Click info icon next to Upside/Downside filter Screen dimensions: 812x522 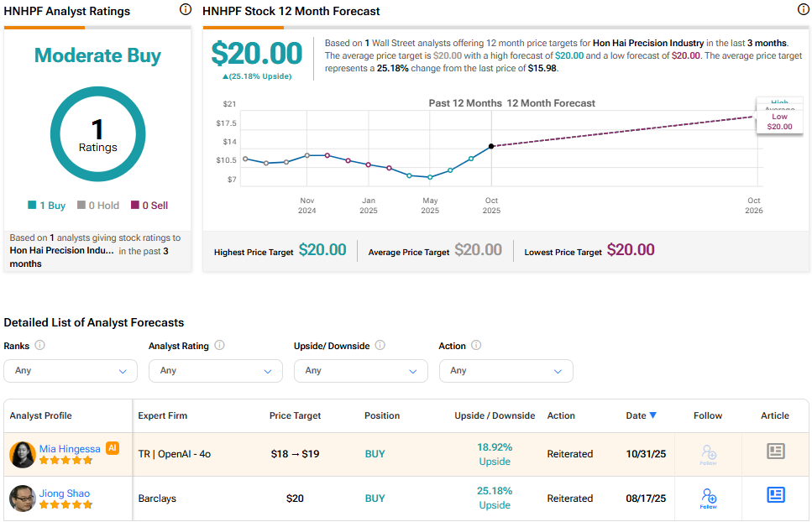tap(380, 345)
